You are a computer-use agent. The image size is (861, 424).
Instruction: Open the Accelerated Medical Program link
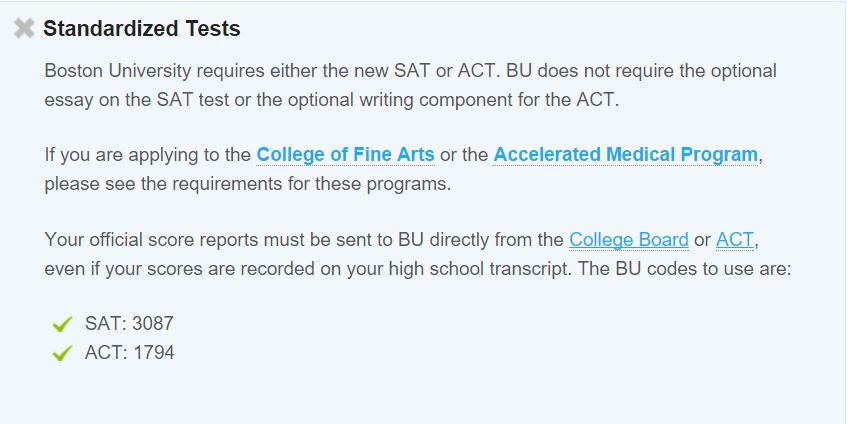pos(625,155)
